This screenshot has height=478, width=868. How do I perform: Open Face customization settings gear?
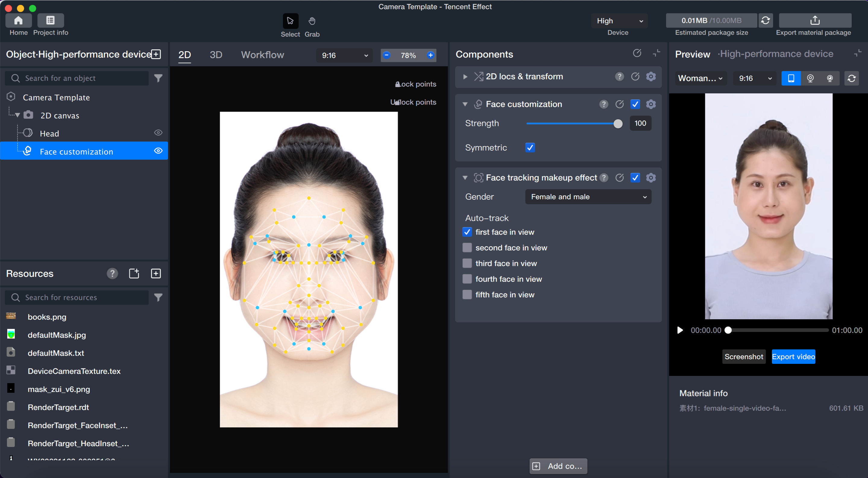point(651,104)
